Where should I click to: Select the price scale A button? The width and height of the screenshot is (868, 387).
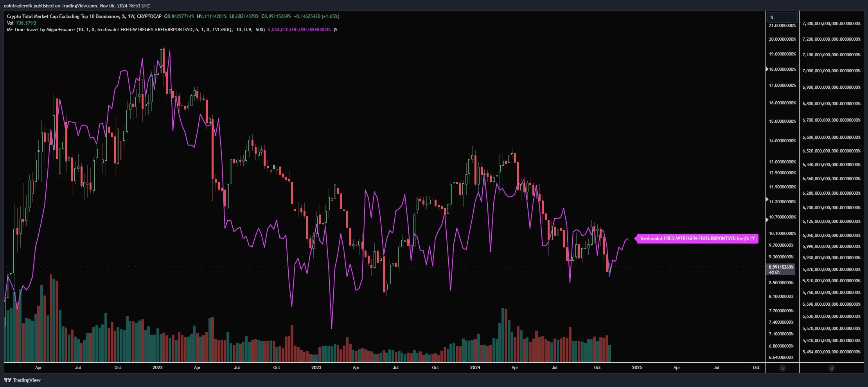point(782,368)
